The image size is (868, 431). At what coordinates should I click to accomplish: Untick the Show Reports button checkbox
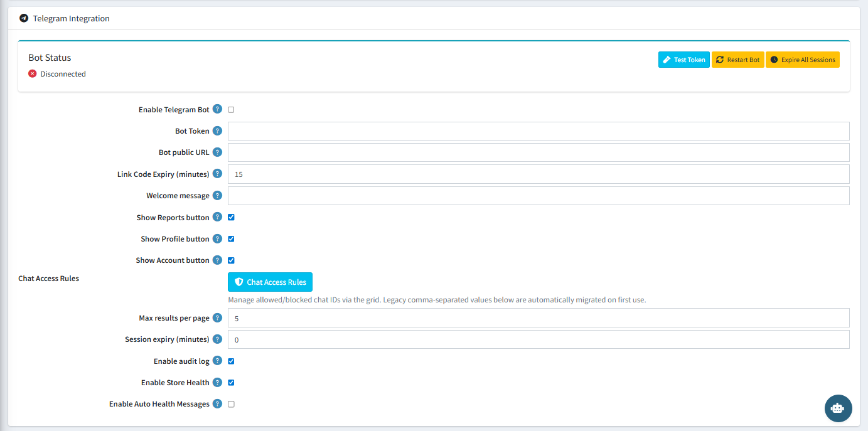tap(231, 217)
